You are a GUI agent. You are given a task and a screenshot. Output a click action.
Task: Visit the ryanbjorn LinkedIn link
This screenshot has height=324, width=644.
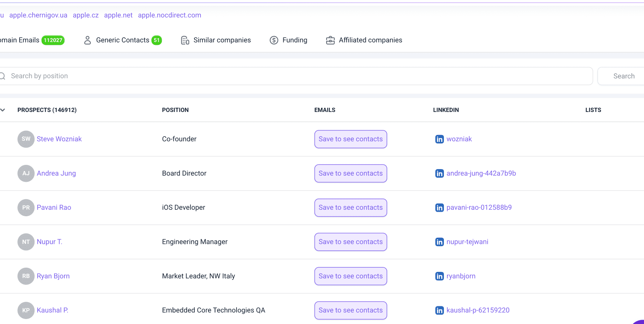tap(461, 276)
